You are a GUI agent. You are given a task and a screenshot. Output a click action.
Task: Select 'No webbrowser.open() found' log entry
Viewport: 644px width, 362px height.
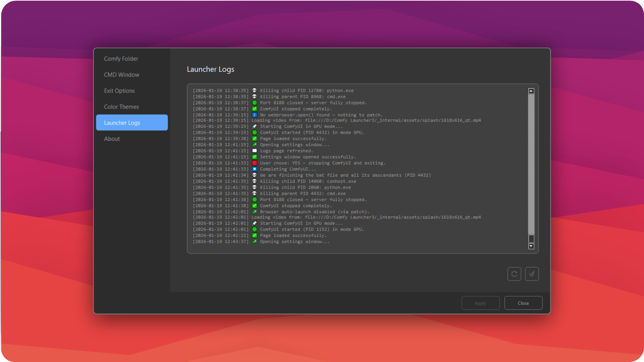[288, 115]
